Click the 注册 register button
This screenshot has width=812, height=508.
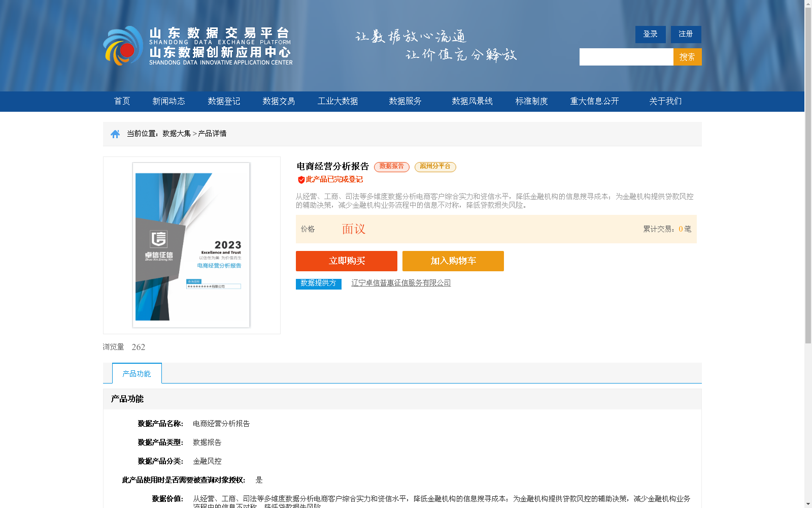(x=686, y=34)
